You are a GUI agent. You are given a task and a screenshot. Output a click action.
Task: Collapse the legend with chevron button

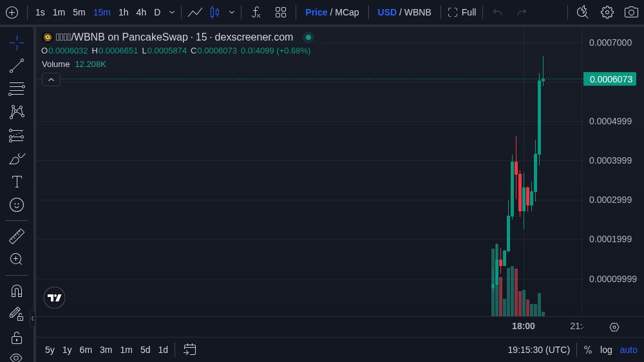click(x=52, y=80)
